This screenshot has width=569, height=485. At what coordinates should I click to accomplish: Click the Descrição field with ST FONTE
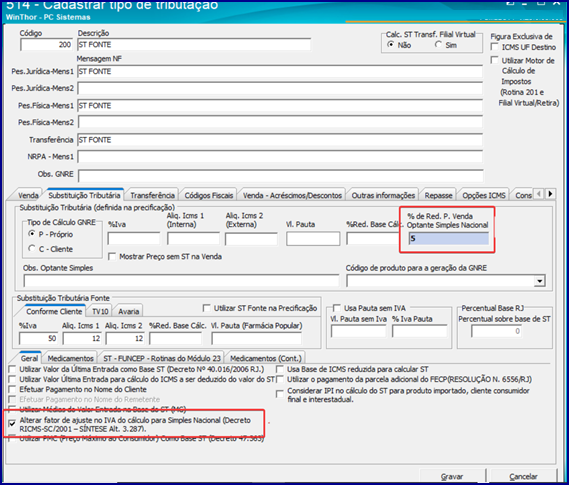(x=194, y=45)
